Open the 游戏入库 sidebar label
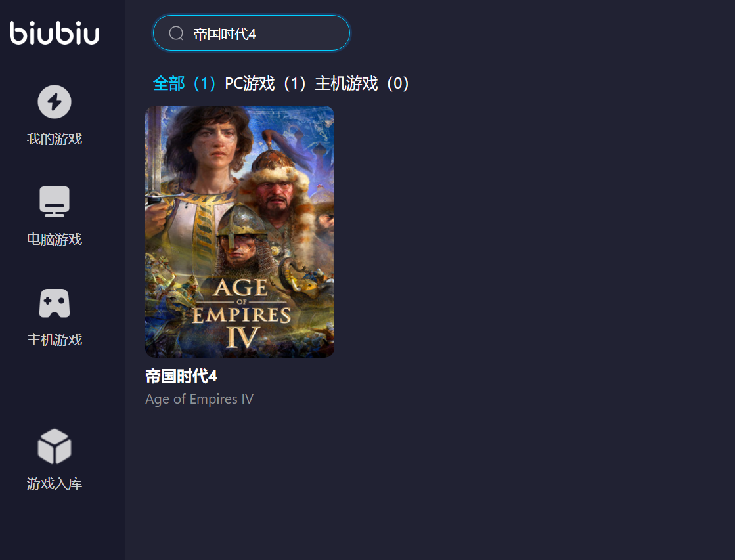The width and height of the screenshot is (735, 560). pos(55,483)
